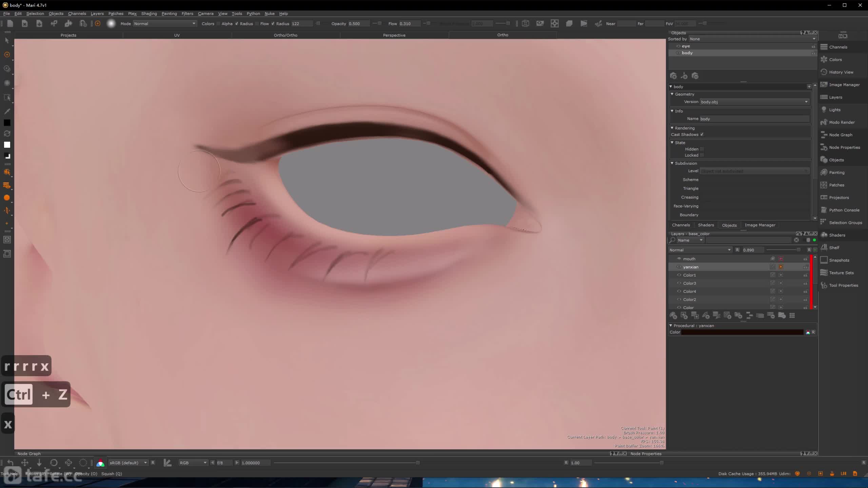The height and width of the screenshot is (488, 868).
Task: Click the new project icon in top toolbar
Action: [x=10, y=23]
